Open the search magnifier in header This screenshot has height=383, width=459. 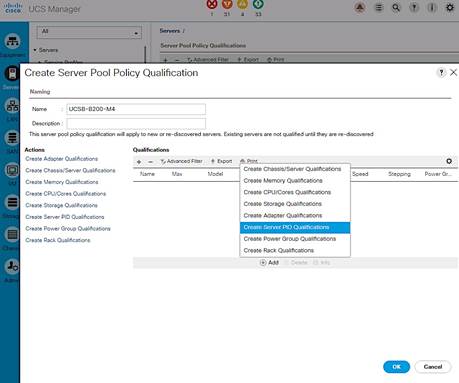point(396,8)
